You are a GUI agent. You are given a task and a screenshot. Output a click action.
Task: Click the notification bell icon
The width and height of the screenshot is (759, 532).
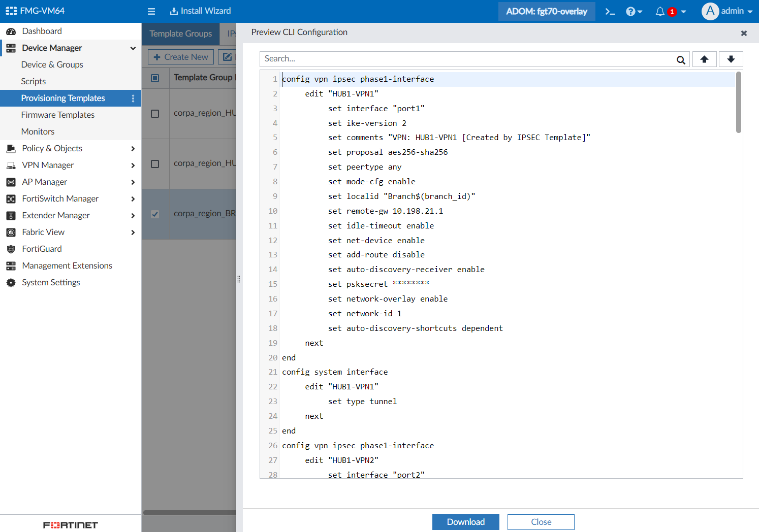[660, 11]
